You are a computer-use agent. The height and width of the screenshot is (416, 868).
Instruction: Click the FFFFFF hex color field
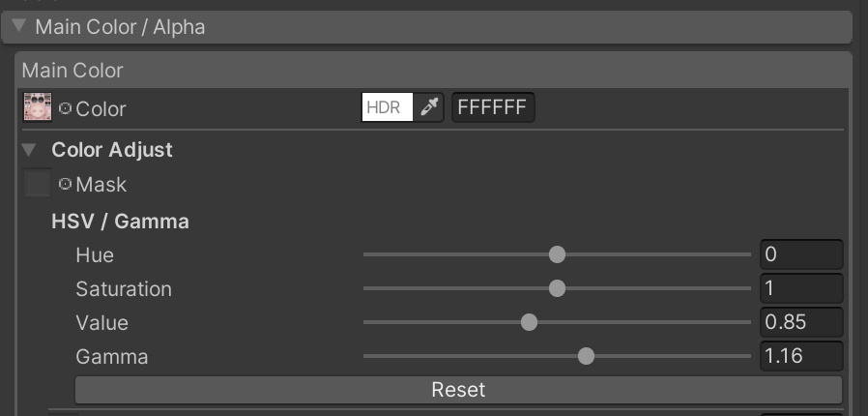[493, 107]
